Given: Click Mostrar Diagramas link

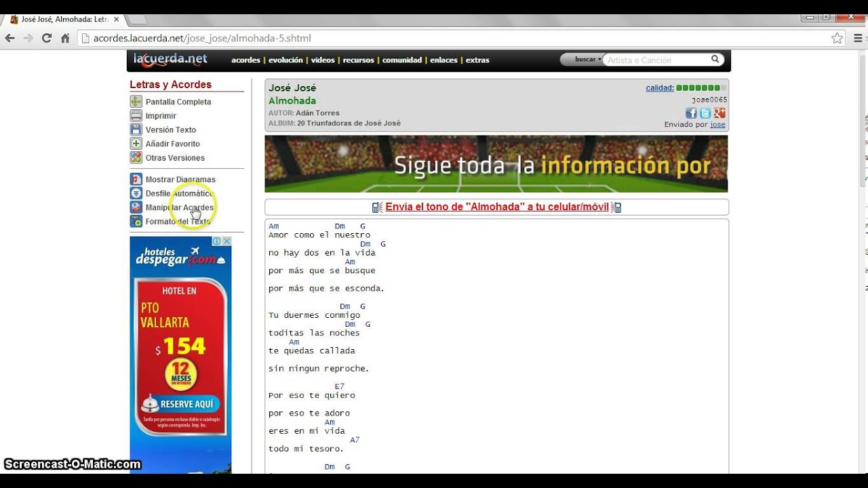Looking at the screenshot, I should [180, 180].
